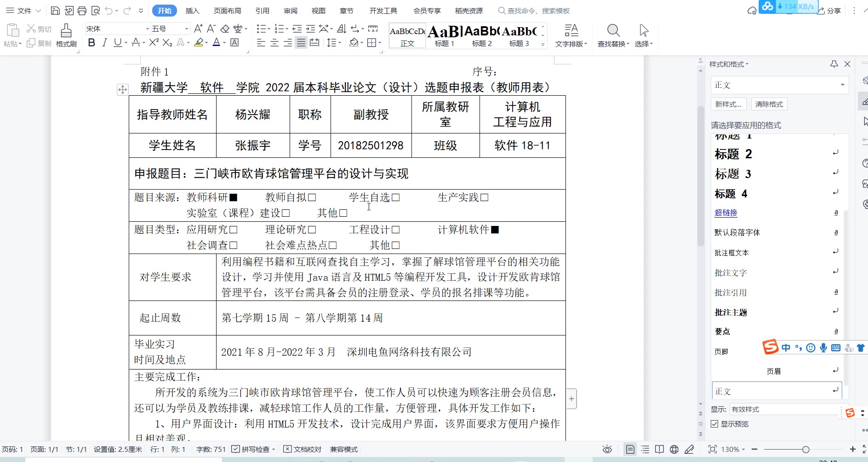Click the Superscript X² button
The image size is (868, 462).
coord(154,42)
